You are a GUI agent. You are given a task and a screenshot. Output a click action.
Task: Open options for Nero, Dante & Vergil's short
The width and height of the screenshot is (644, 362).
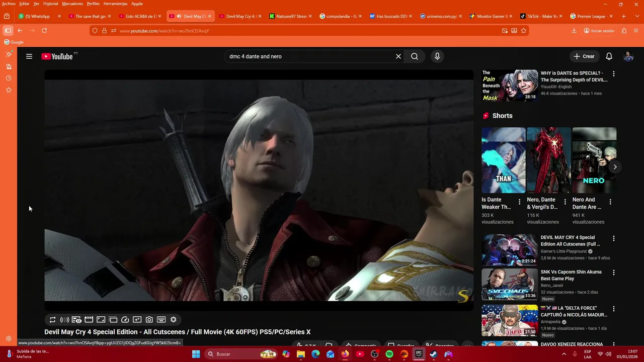pyautogui.click(x=565, y=202)
